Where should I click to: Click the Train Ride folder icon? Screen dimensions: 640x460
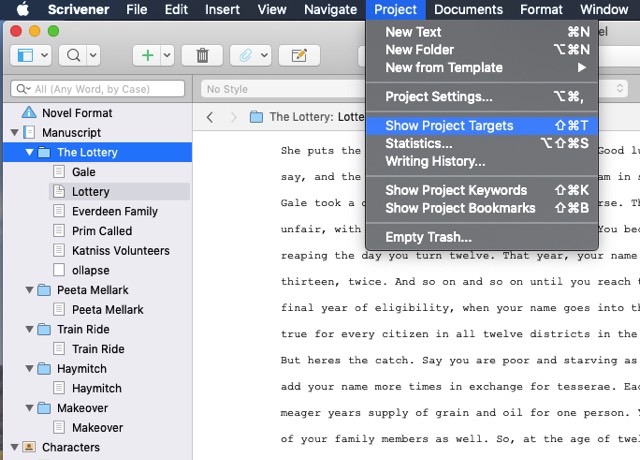44,329
